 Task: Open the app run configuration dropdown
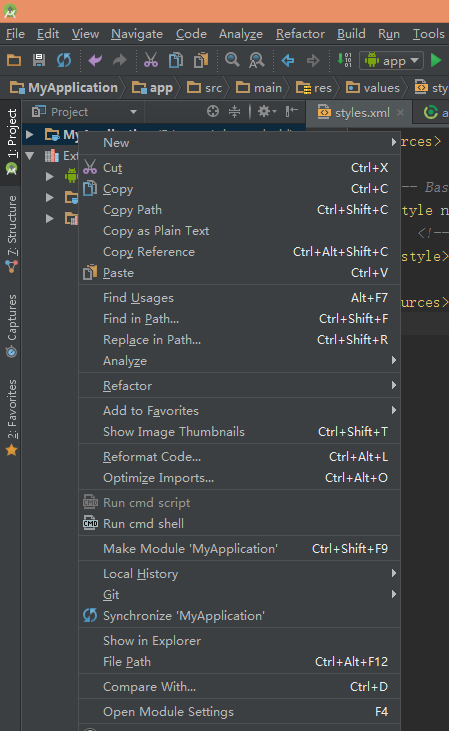tap(391, 61)
